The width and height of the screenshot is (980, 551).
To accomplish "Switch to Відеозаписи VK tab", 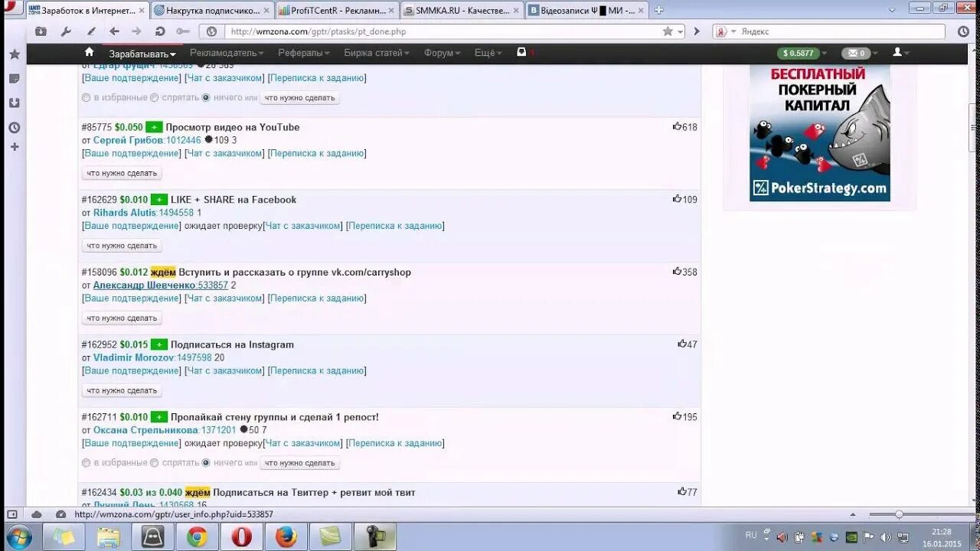I will click(x=586, y=11).
